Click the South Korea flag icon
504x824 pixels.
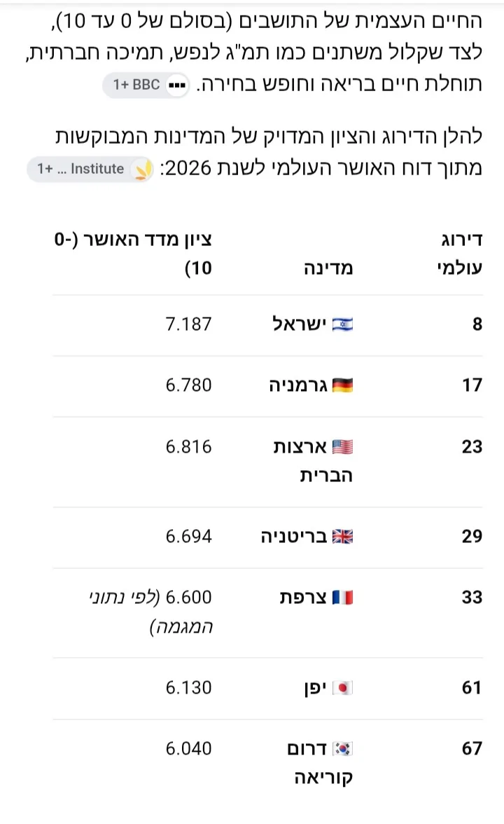coord(342,748)
